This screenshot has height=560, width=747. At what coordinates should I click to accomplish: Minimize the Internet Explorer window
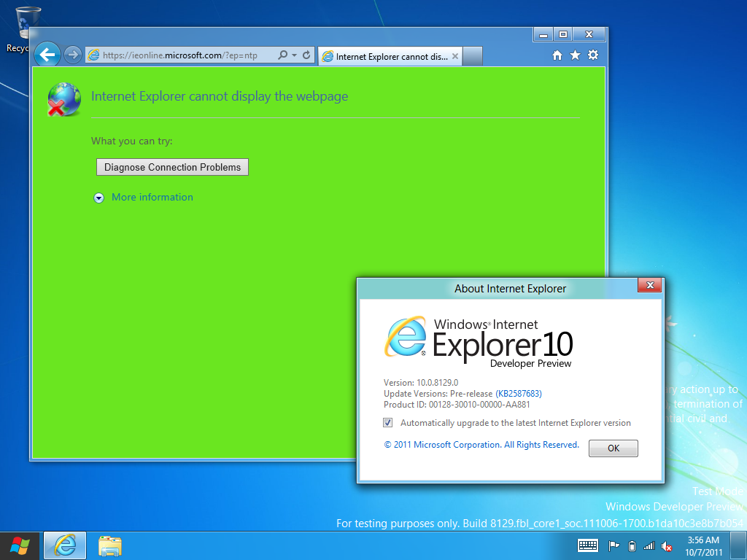543,34
